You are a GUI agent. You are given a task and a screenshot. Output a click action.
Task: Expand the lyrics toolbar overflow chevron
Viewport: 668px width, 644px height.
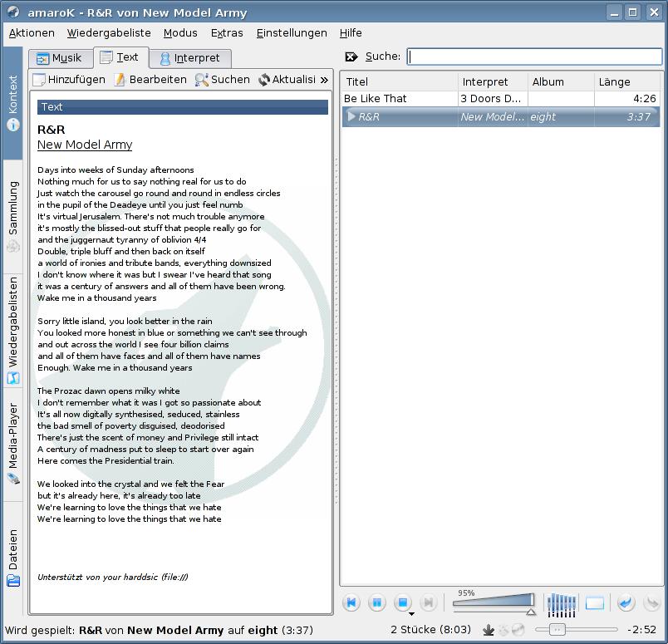click(x=324, y=80)
